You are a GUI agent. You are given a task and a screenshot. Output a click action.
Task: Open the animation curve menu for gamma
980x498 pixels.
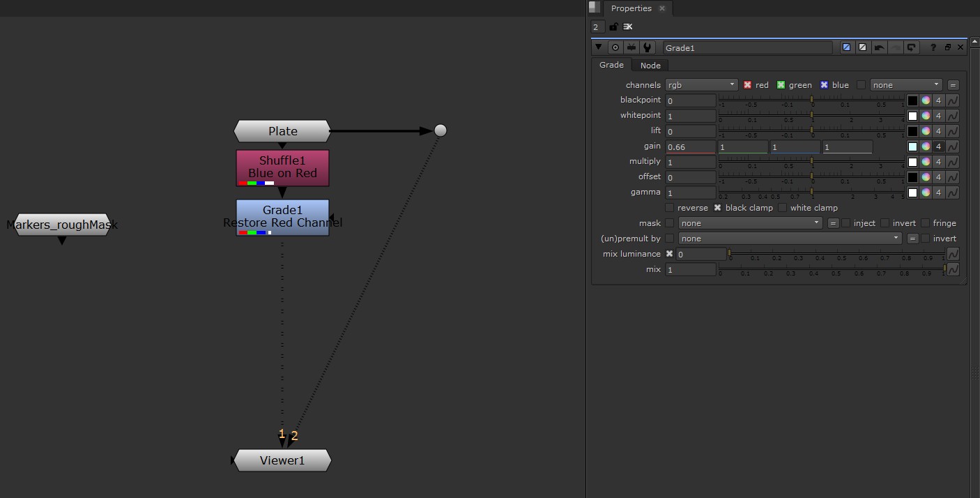[952, 193]
